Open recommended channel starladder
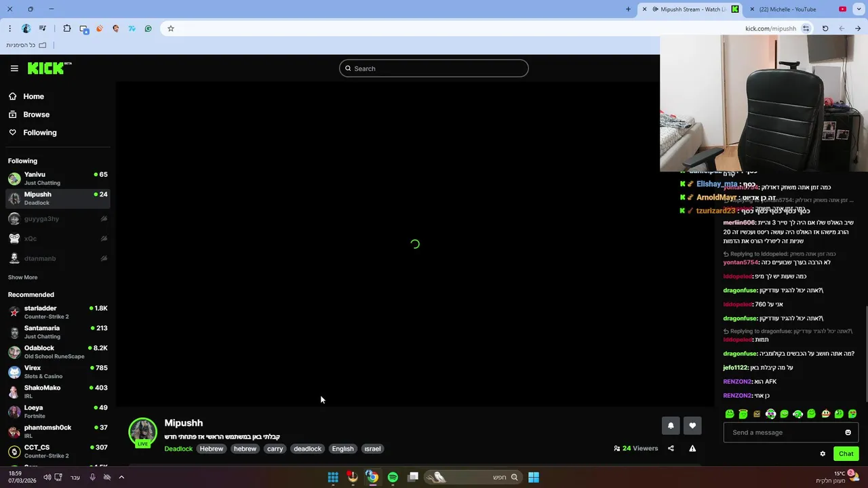The height and width of the screenshot is (488, 868). click(58, 312)
